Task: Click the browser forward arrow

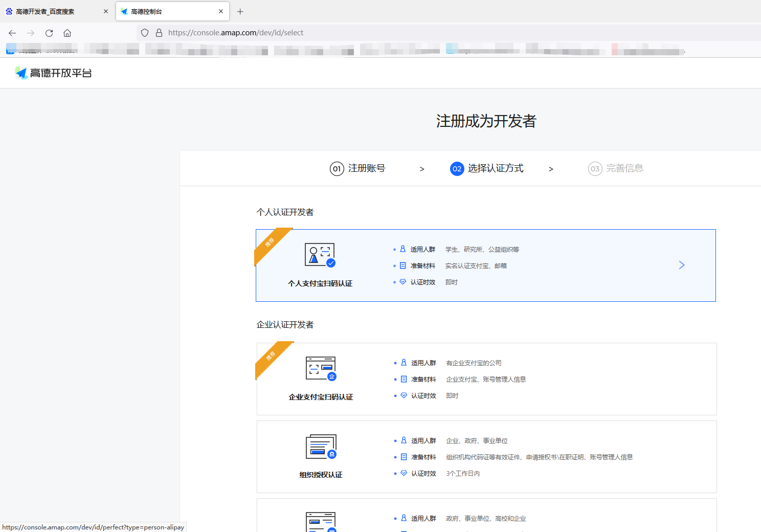Action: [31, 33]
